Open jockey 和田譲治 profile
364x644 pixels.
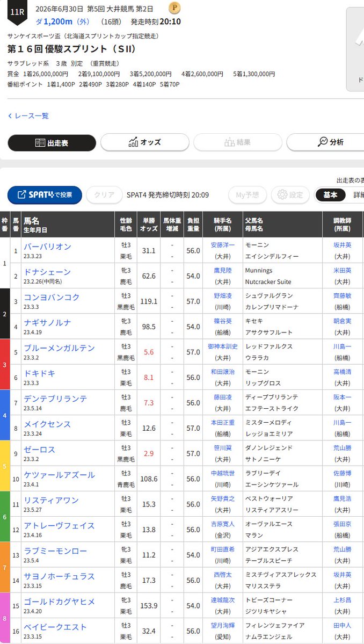tap(223, 372)
